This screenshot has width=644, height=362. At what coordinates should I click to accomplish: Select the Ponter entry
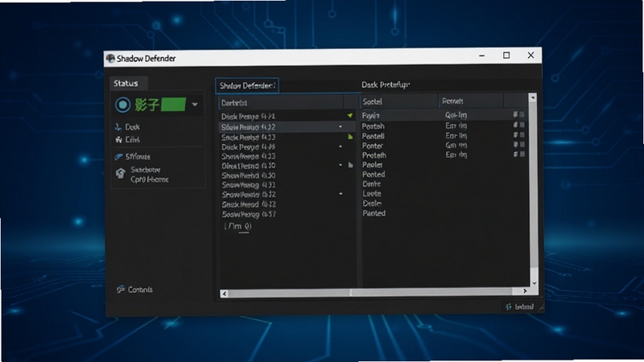click(x=372, y=146)
